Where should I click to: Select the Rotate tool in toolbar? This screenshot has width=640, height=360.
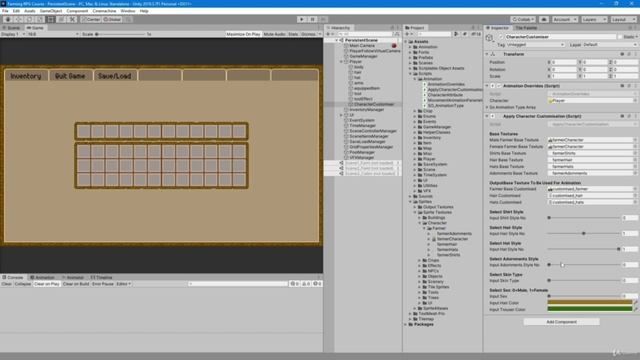pyautogui.click(x=29, y=20)
